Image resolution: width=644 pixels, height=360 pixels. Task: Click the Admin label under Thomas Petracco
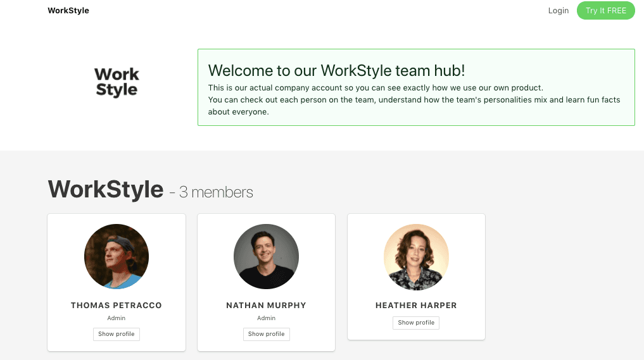[117, 318]
